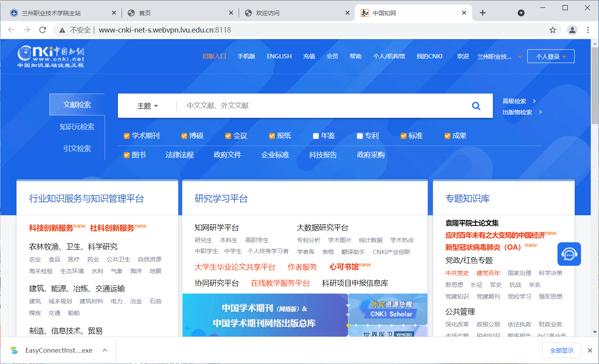Screen dimensions: 599x364
Task: Click the arrow next to 高级检索
Action: (x=534, y=101)
